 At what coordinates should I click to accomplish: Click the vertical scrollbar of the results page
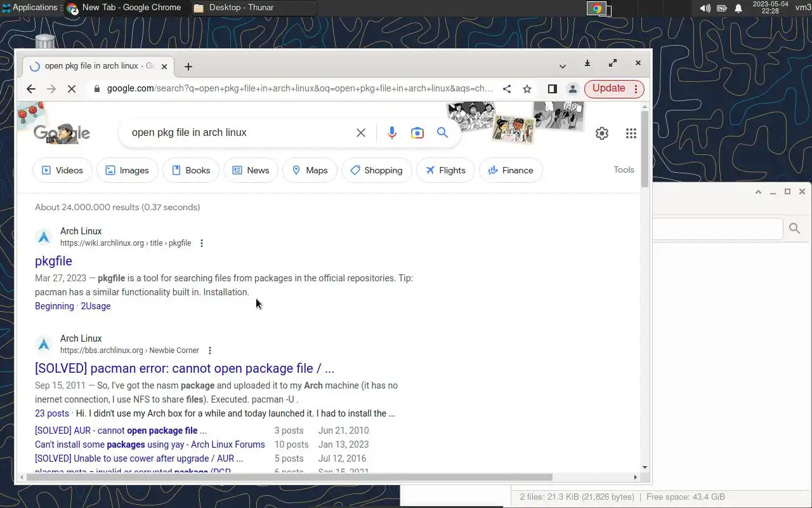click(645, 149)
